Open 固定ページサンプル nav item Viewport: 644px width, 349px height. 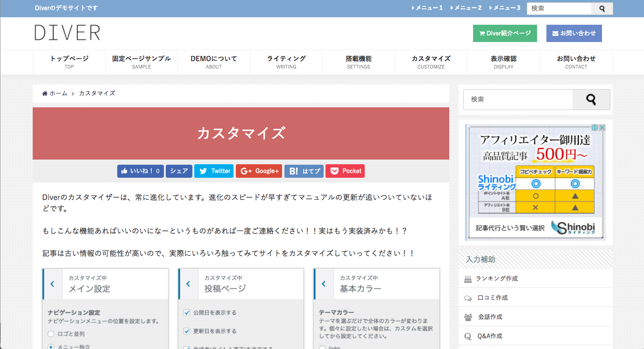pos(142,62)
